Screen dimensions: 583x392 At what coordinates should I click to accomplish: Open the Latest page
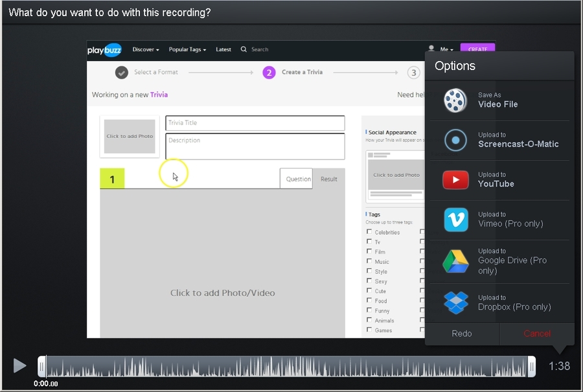click(x=223, y=49)
